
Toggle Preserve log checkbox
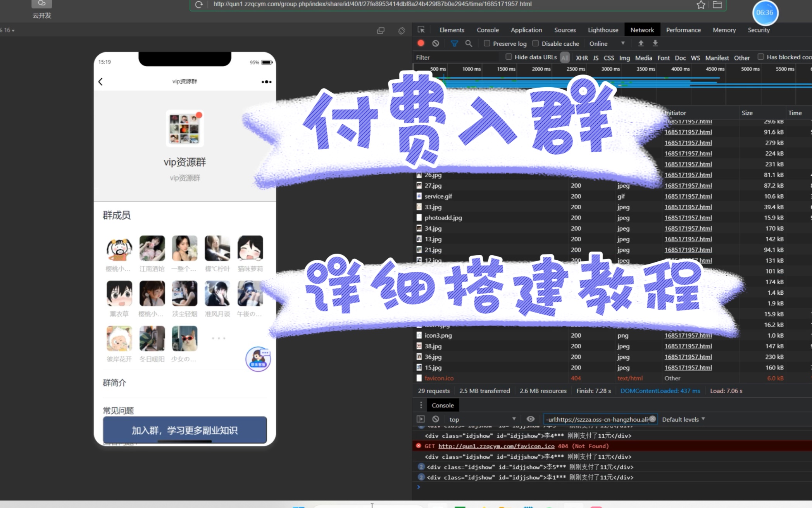click(487, 43)
